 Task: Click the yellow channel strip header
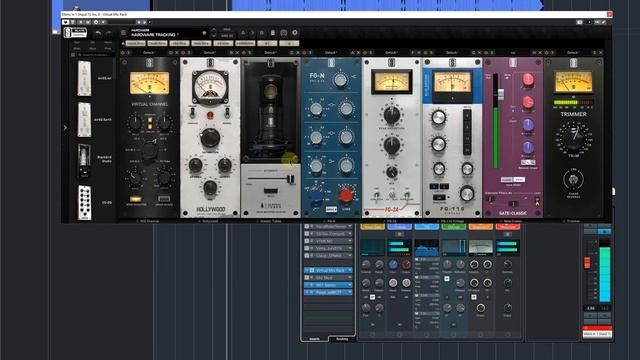(372, 227)
